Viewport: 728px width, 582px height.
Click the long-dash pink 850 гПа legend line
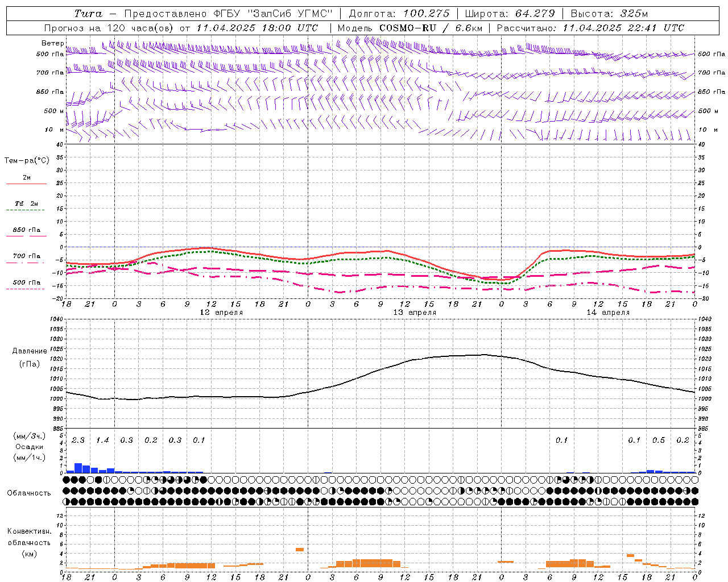pos(26,236)
